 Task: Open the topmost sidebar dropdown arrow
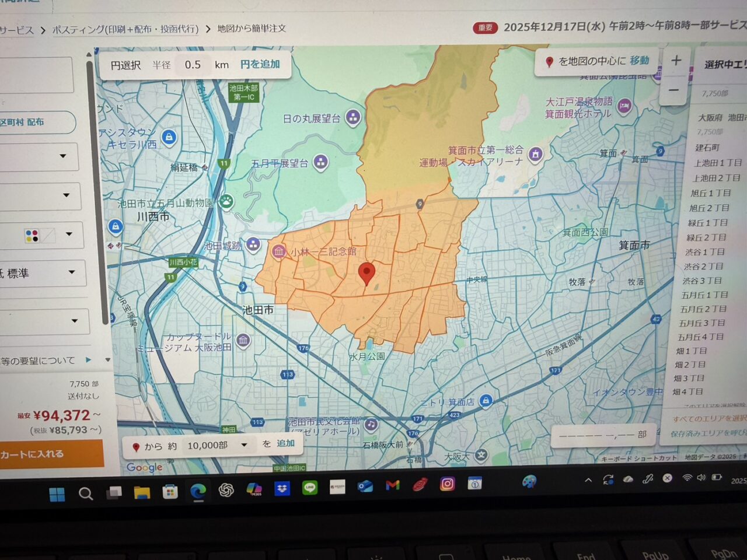click(62, 156)
